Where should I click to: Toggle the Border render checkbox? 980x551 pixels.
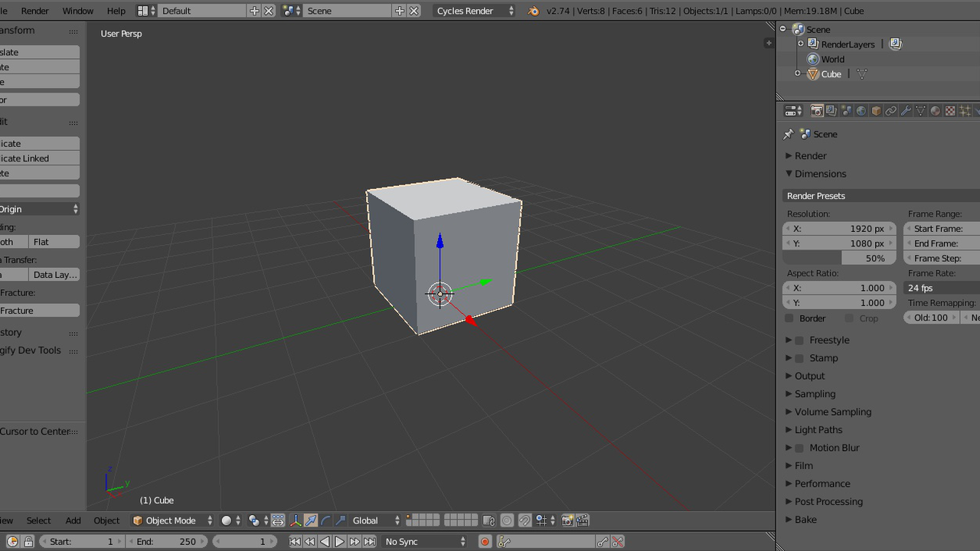(789, 318)
